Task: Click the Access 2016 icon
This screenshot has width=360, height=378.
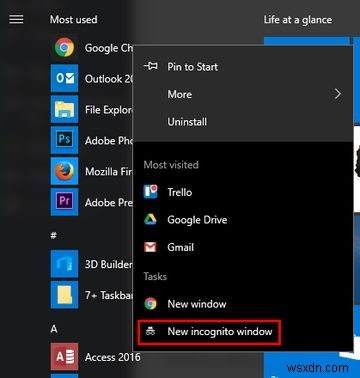Action: click(x=64, y=357)
